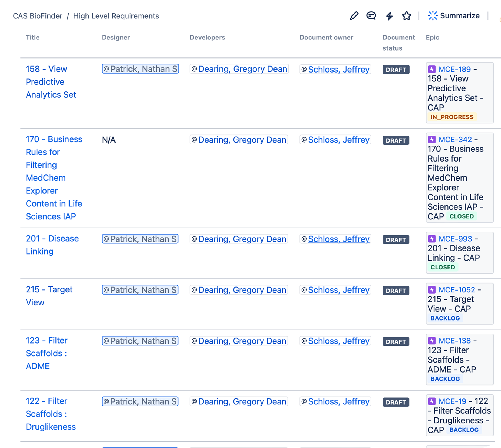The image size is (501, 448).
Task: Open the MCE-993 epic link
Action: point(455,239)
